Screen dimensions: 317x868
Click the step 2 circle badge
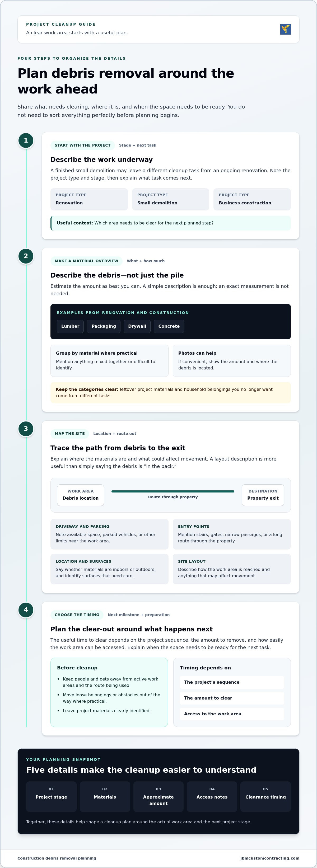click(26, 256)
